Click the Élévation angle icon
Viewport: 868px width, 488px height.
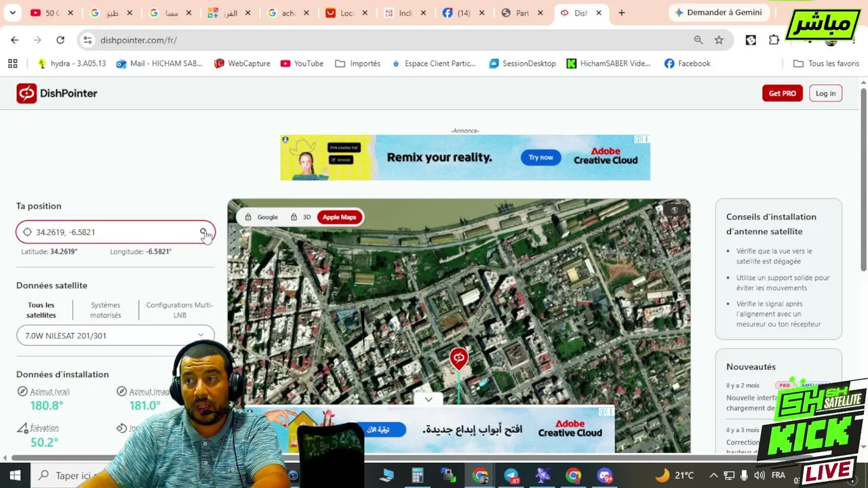pyautogui.click(x=22, y=428)
